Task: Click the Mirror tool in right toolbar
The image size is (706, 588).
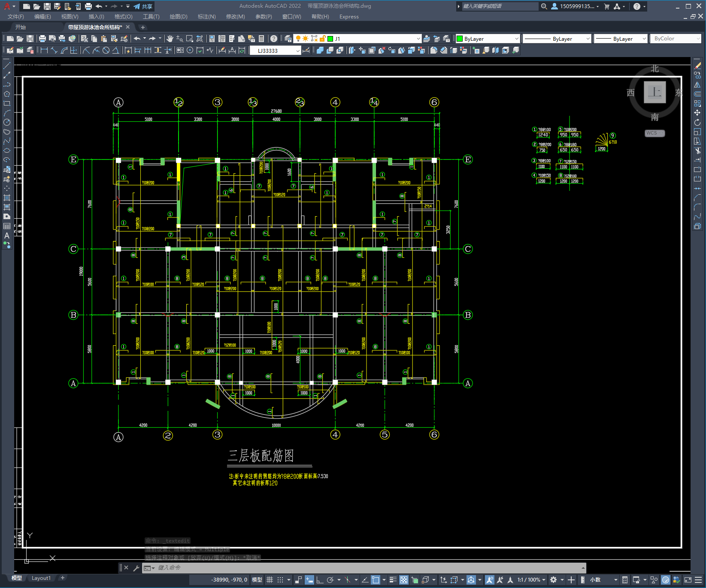Action: point(697,84)
